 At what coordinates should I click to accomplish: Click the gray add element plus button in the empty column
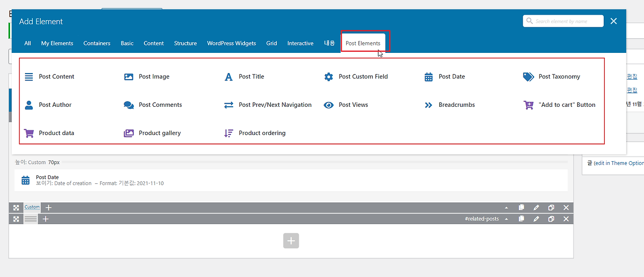(291, 241)
